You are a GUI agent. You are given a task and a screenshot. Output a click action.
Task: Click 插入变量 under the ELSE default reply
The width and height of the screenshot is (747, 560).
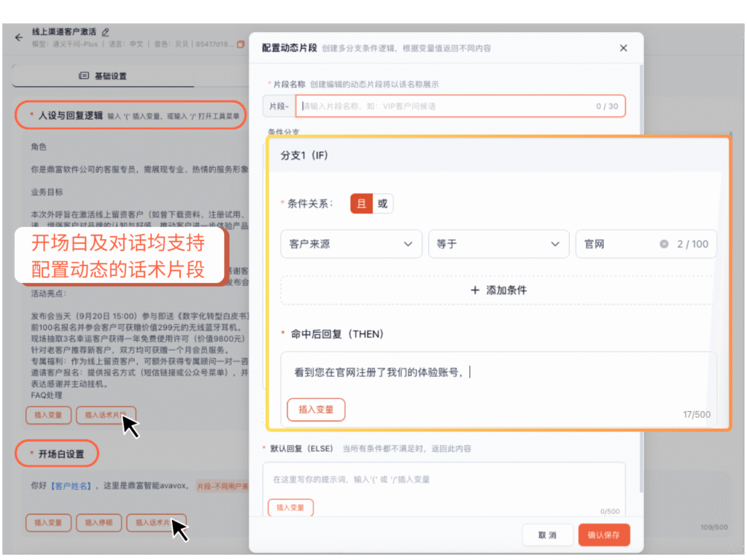click(290, 507)
